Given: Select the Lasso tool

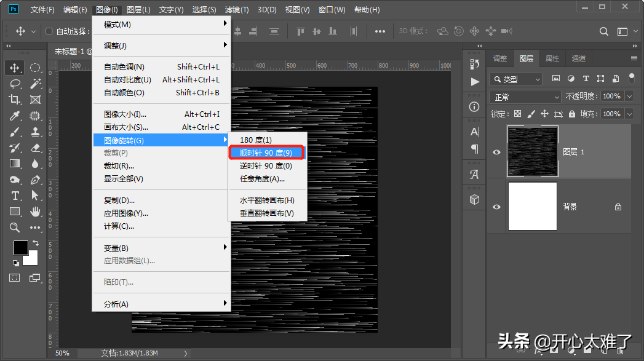Looking at the screenshot, I should (15, 84).
